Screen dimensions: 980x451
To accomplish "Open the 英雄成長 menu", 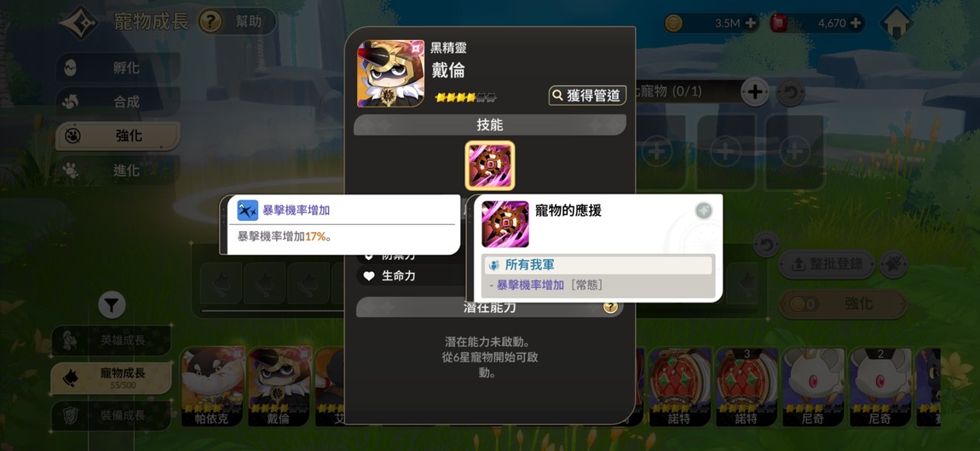I will (112, 340).
